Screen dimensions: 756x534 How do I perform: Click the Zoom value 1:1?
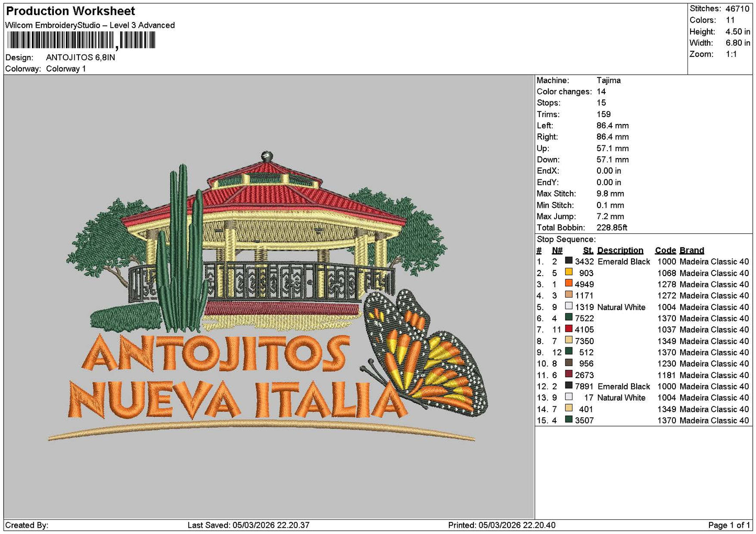click(731, 54)
